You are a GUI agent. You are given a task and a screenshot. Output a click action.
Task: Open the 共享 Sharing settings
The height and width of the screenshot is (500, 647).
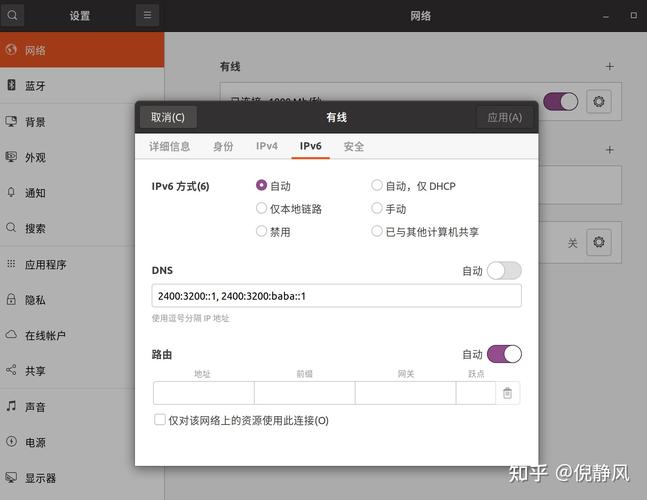pyautogui.click(x=82, y=371)
